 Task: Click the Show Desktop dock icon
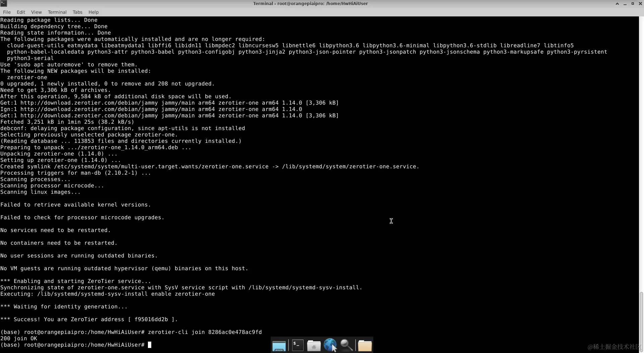[x=279, y=345]
